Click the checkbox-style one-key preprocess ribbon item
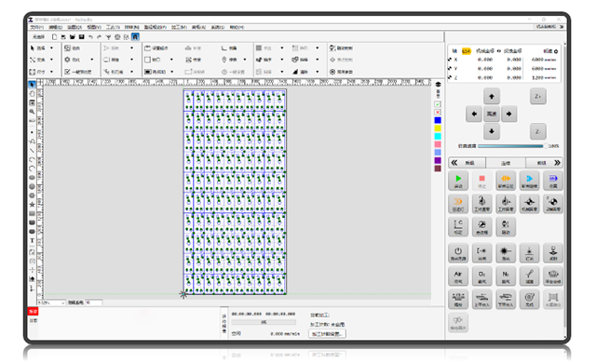This screenshot has width=596, height=364. (78, 72)
